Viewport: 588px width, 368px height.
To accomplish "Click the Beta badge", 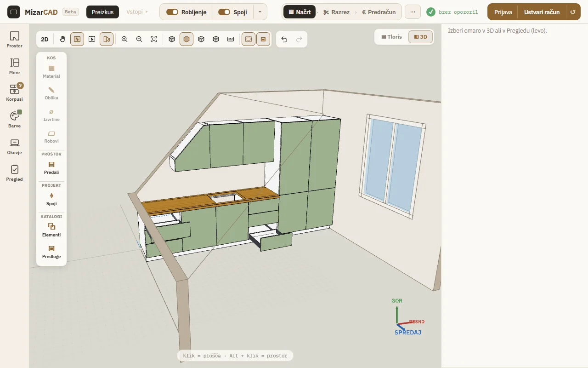I will click(x=70, y=12).
